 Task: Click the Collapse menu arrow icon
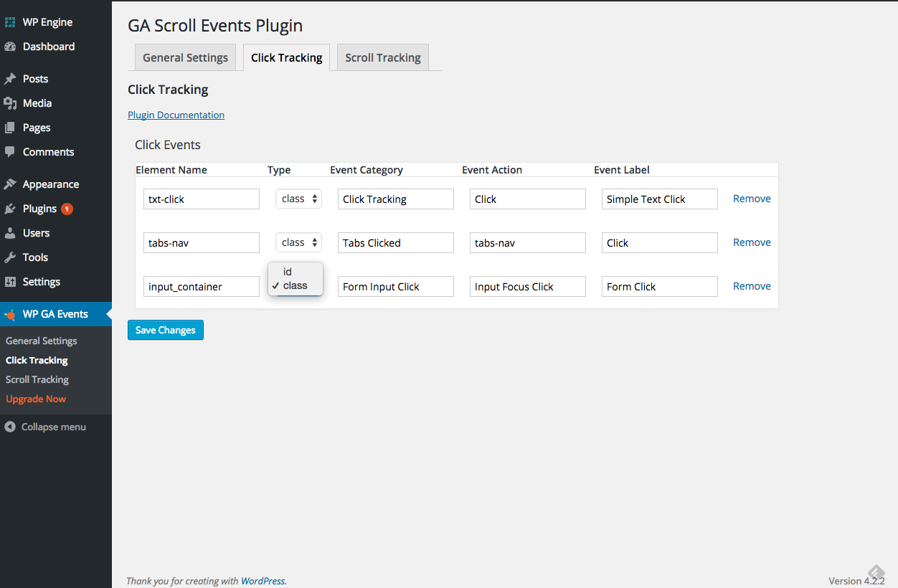tap(10, 427)
